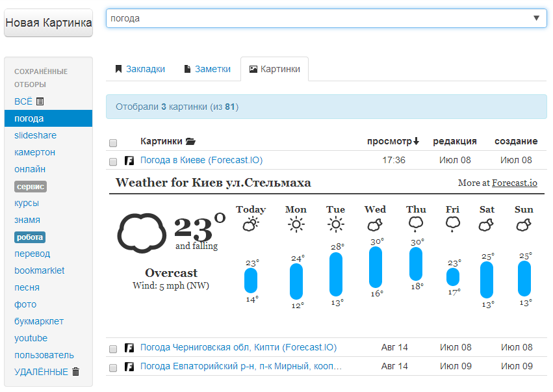Click the погода search input field
Image resolution: width=553 pixels, height=392 pixels.
[312, 18]
